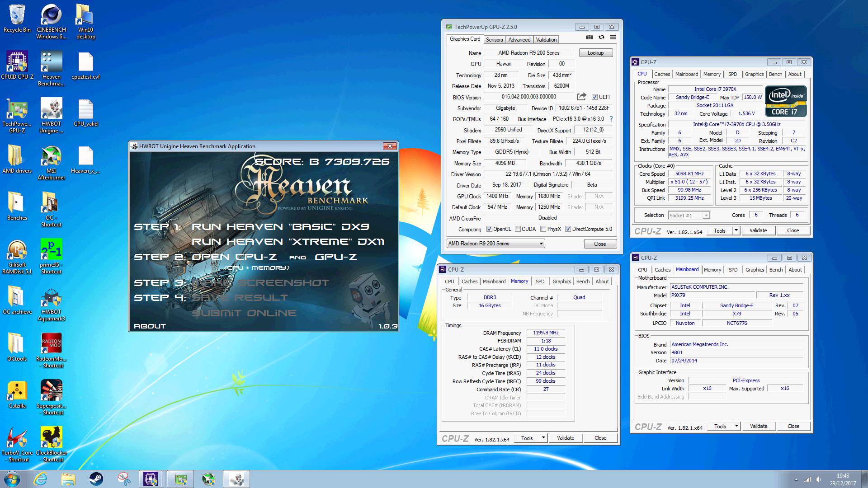Launch CPUID CPU-Z desktop shortcut
868x488 pixels.
(x=17, y=66)
